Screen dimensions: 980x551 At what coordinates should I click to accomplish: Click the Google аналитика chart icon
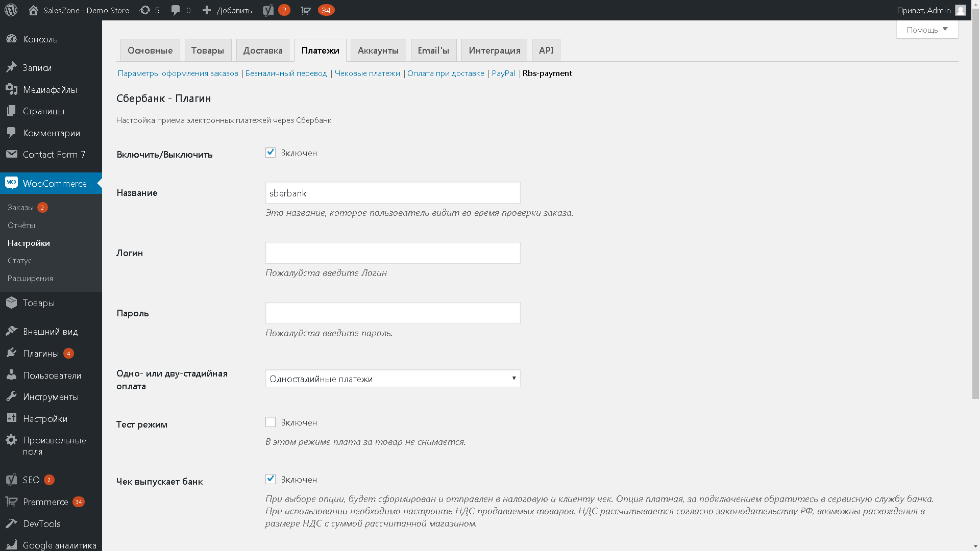[11, 545]
